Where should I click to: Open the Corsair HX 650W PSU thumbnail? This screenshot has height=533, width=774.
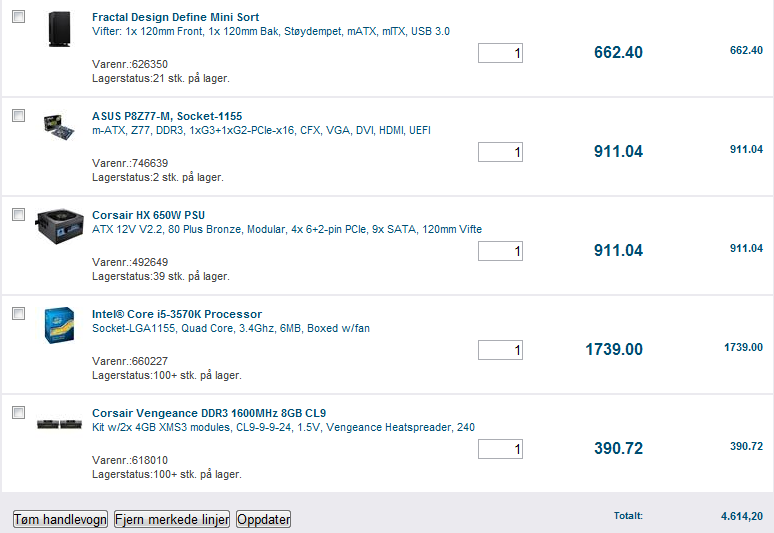[x=59, y=227]
